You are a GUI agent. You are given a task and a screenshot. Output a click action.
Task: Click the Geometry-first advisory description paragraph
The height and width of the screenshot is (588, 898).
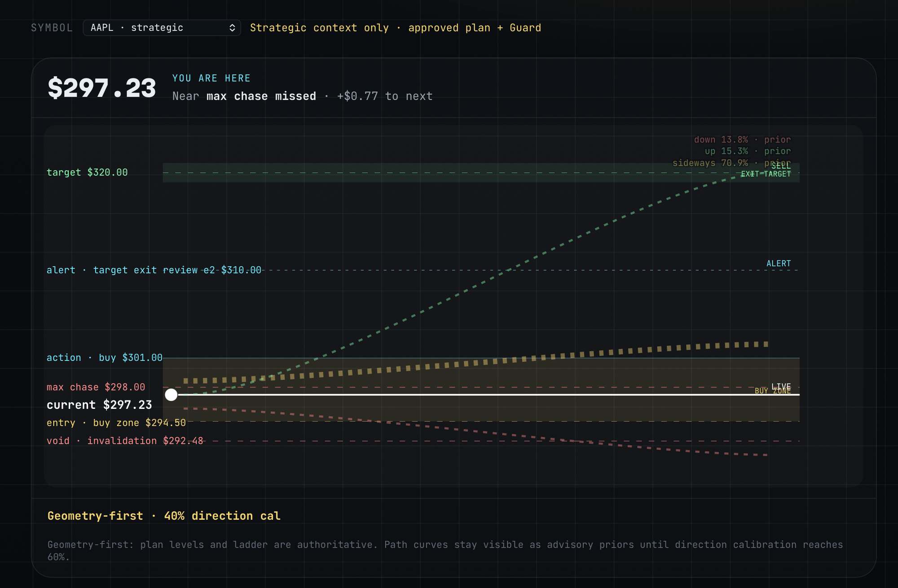(445, 551)
